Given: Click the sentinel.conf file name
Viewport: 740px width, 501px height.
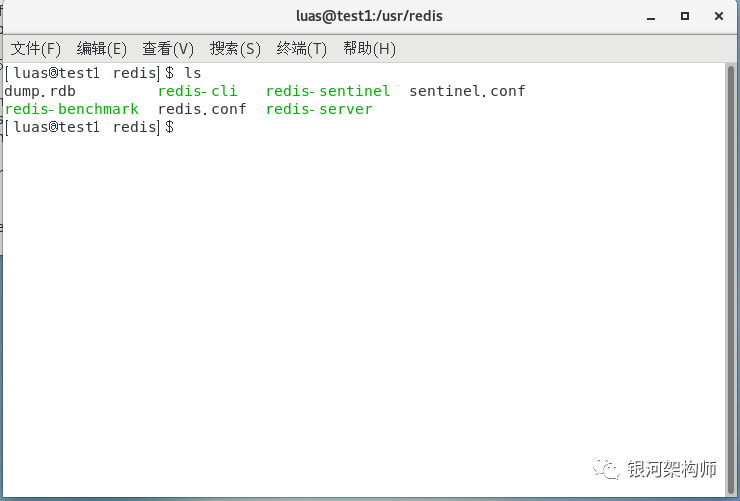Looking at the screenshot, I should point(467,91).
